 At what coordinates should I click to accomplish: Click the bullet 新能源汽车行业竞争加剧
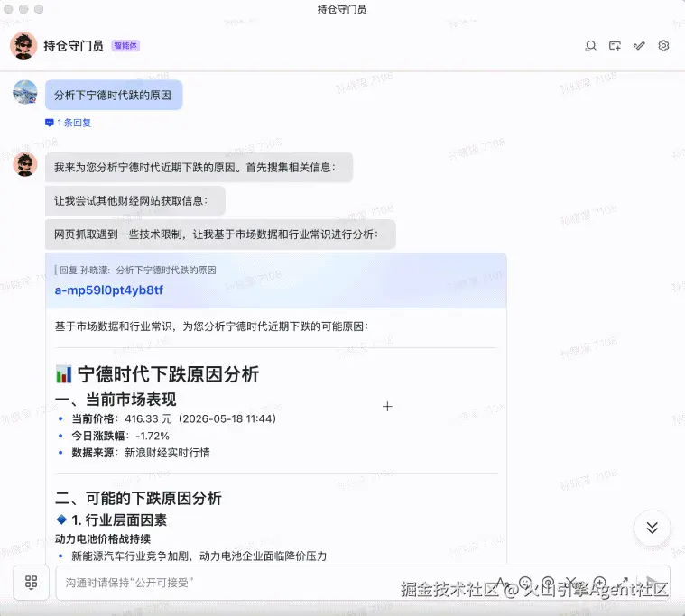click(199, 556)
